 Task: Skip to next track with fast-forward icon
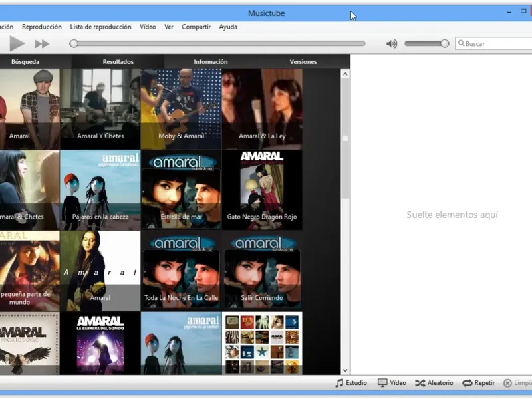[x=42, y=43]
